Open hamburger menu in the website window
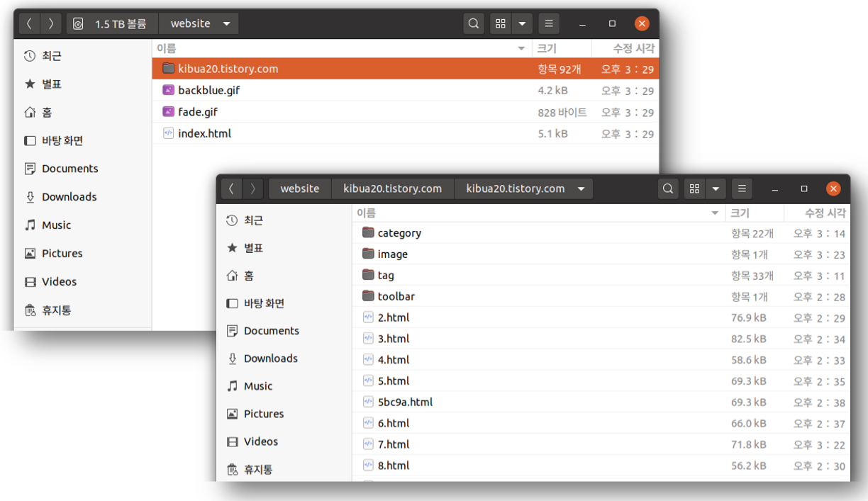 [549, 23]
